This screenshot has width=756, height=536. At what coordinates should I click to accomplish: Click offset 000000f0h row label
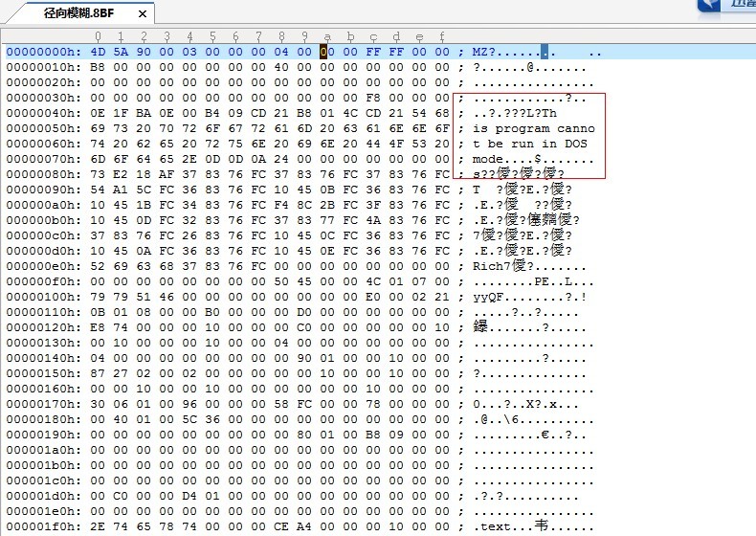44,281
